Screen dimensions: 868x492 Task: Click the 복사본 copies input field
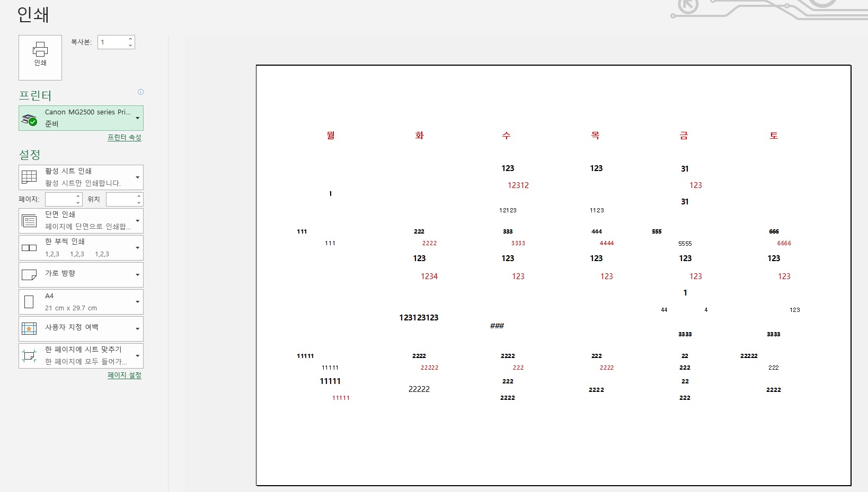(112, 42)
